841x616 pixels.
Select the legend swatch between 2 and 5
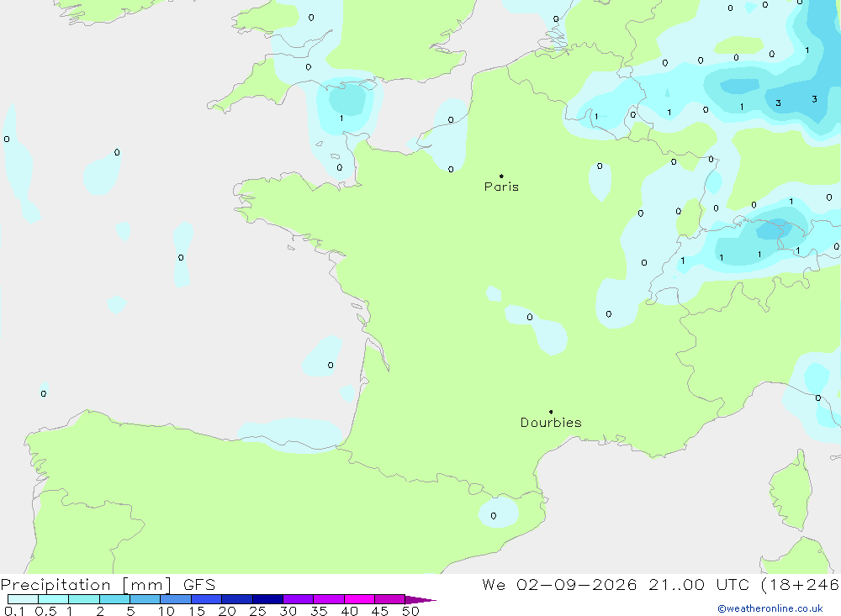(x=114, y=599)
